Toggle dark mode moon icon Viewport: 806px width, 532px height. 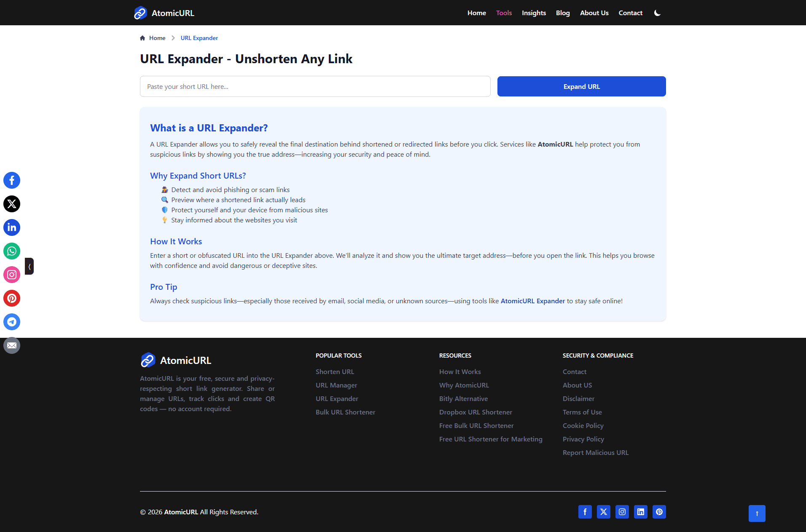pos(657,13)
